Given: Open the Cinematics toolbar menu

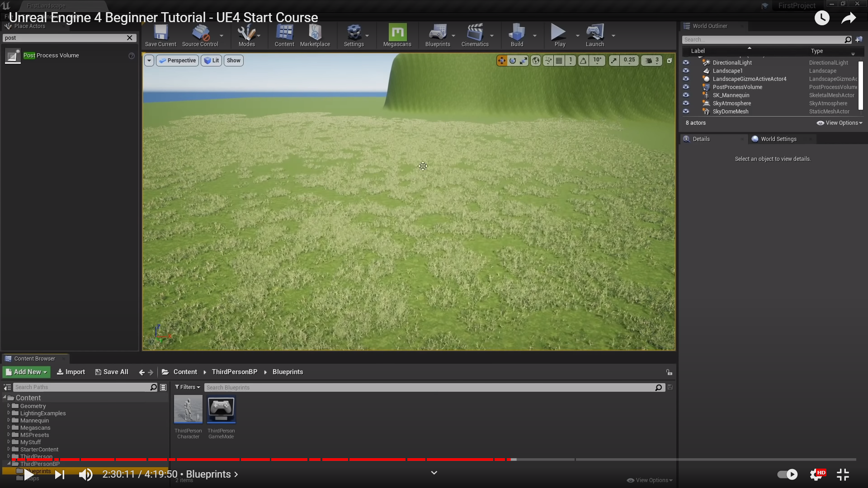Looking at the screenshot, I should 475,35.
